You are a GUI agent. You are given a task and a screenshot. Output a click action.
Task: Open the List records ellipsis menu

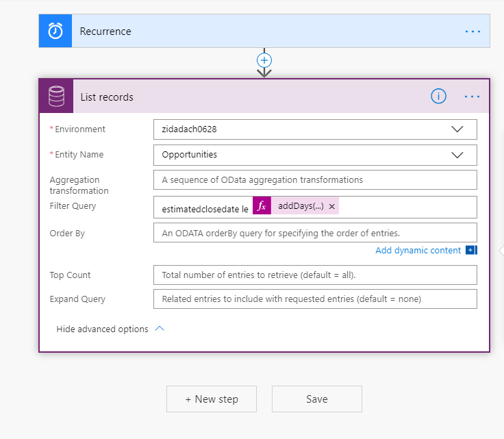click(473, 97)
